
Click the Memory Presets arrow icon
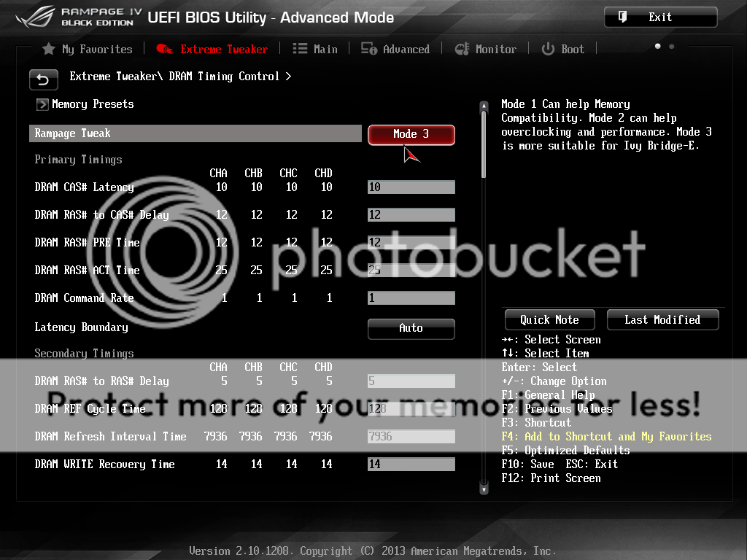click(42, 104)
